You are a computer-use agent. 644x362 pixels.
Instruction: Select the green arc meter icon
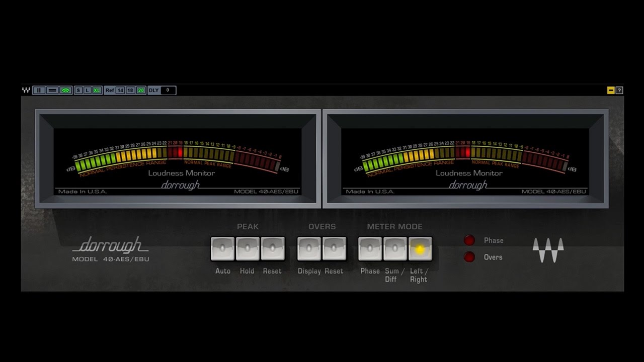tap(66, 90)
